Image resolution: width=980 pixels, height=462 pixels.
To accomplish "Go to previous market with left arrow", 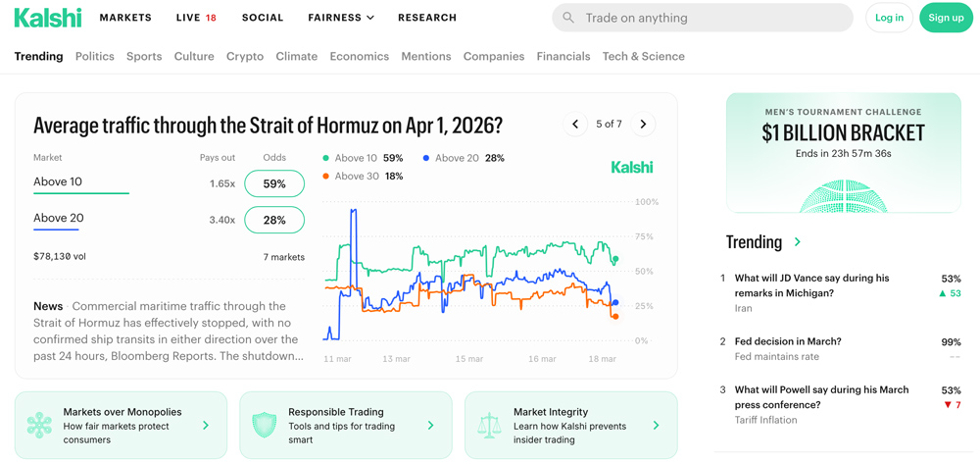I will coord(575,124).
